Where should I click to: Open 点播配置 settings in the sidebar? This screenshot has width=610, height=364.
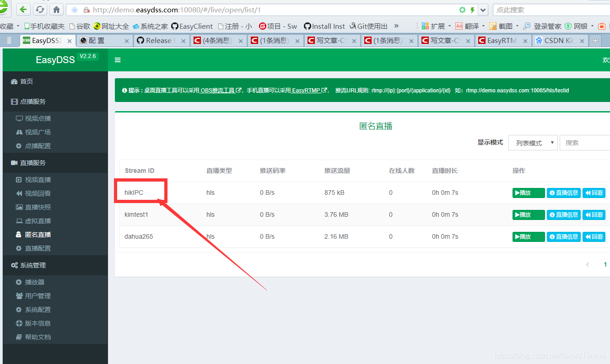55,146
